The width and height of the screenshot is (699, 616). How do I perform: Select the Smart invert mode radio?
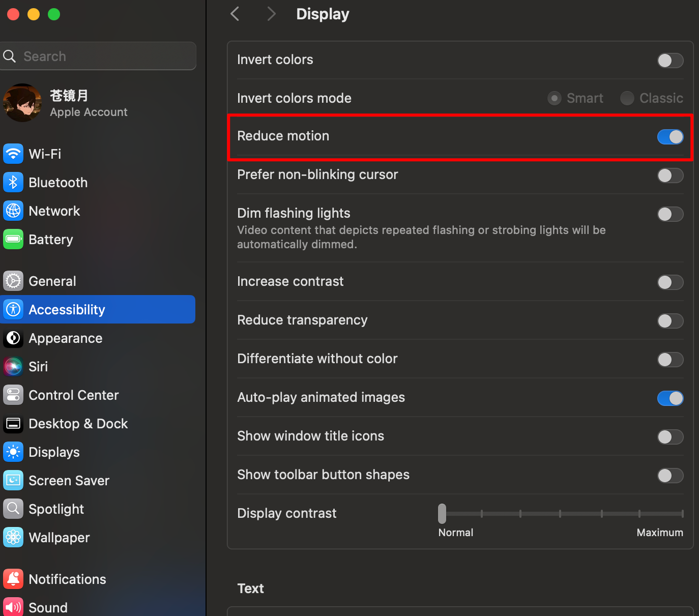point(555,98)
